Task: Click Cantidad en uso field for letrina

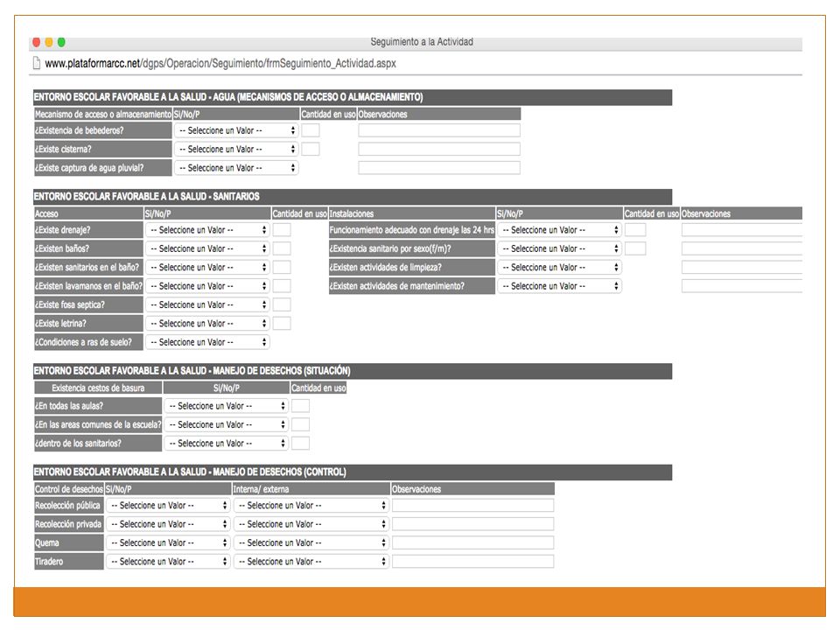Action: pos(282,324)
